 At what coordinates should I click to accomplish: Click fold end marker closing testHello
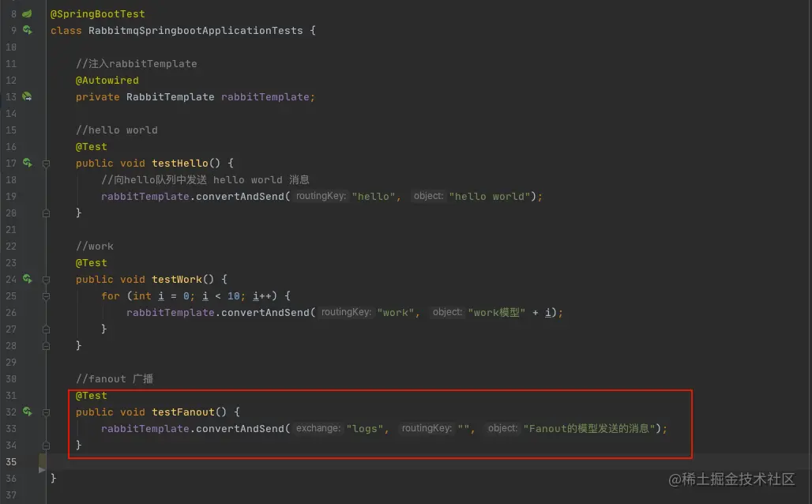point(46,213)
